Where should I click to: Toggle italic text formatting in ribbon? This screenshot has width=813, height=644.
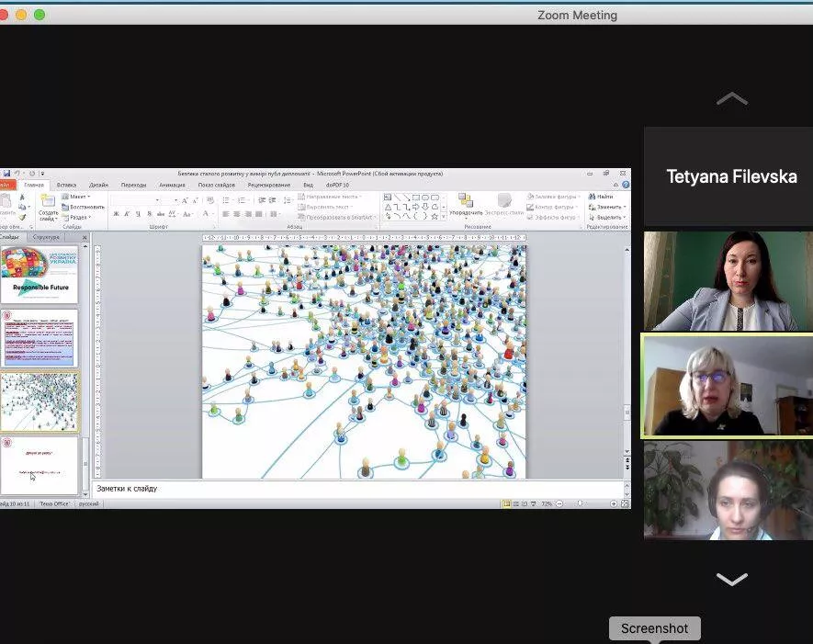tap(126, 213)
